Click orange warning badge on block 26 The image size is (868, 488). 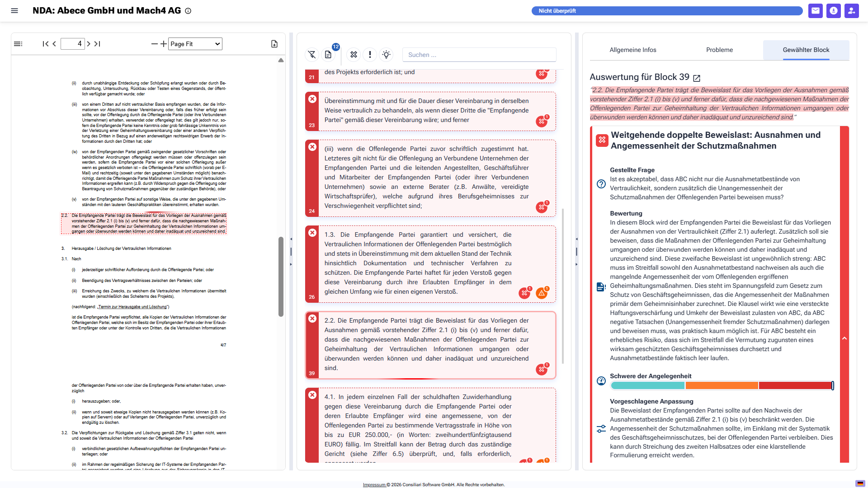[x=542, y=293]
